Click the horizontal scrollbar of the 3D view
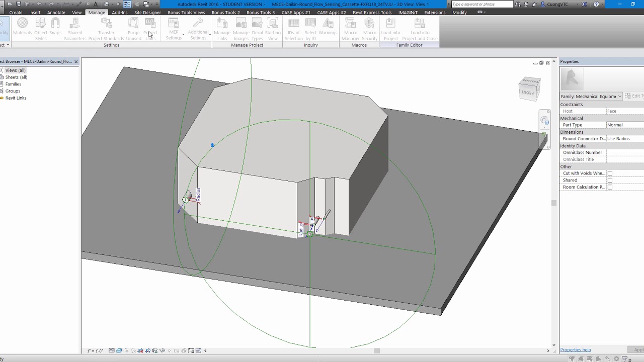This screenshot has width=644, height=362. pyautogui.click(x=377, y=350)
